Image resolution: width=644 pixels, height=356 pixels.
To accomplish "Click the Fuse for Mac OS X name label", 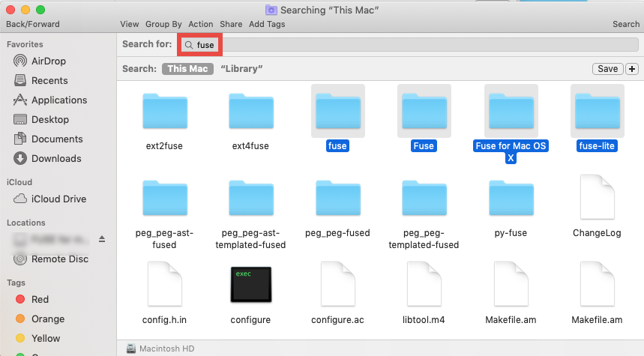I will coord(511,151).
